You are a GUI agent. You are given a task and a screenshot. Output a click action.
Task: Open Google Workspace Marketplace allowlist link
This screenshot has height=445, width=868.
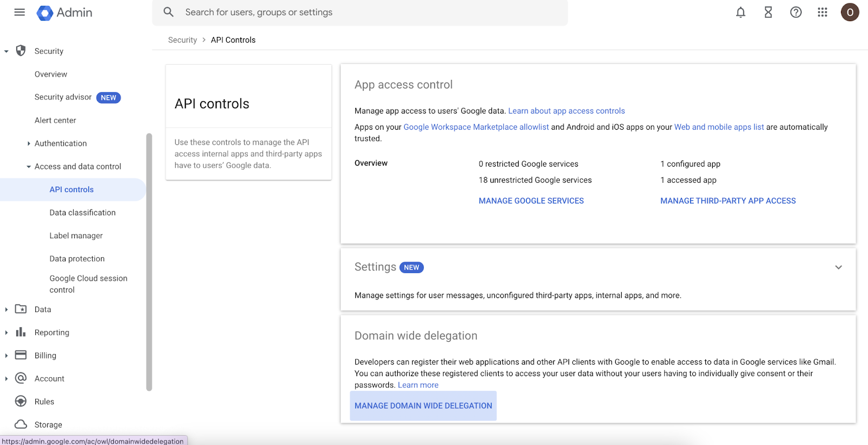476,127
